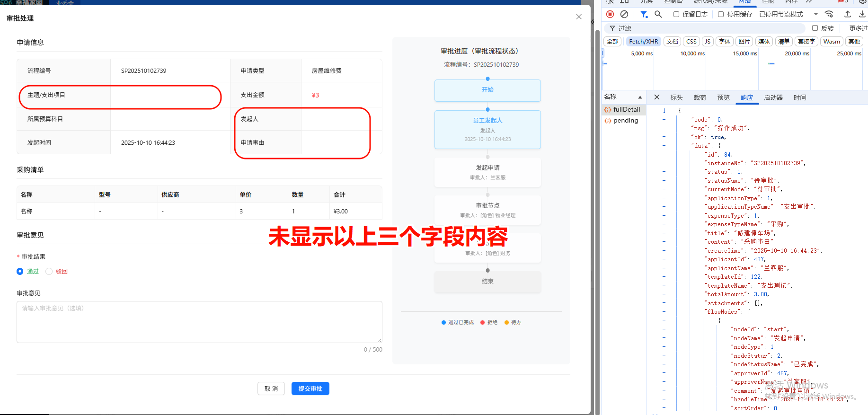Click the 待办 legend entry
868x415 pixels.
click(513, 322)
